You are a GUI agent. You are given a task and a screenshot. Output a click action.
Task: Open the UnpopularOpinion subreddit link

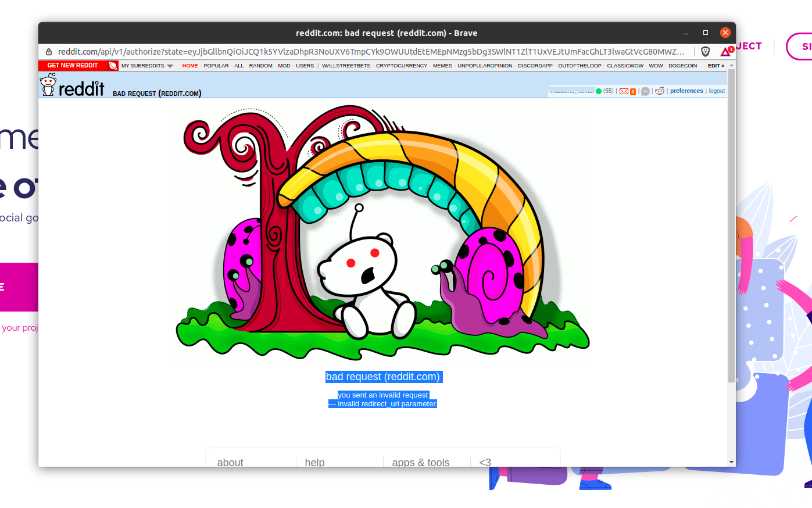point(485,66)
